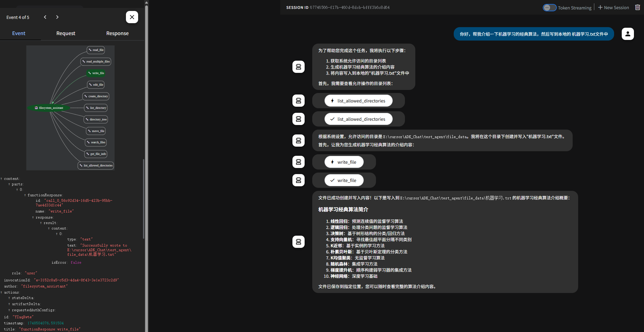Click bot avatar beside first plan message
The height and width of the screenshot is (332, 644).
tap(299, 67)
